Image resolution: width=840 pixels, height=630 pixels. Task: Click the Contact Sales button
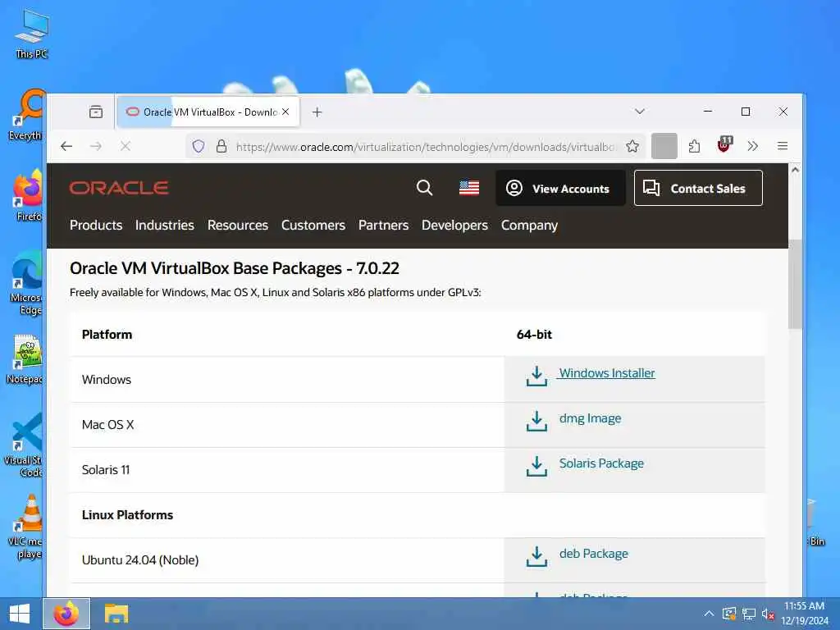pos(698,188)
